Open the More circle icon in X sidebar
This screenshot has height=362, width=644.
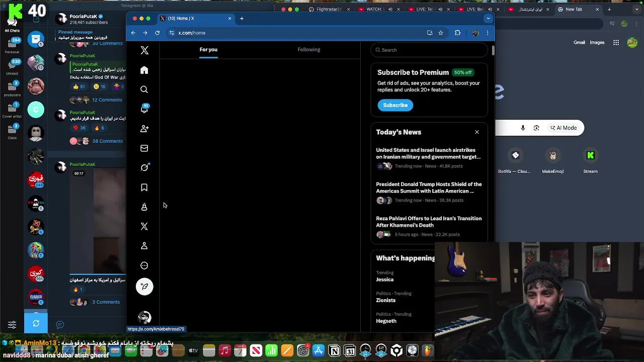[144, 265]
